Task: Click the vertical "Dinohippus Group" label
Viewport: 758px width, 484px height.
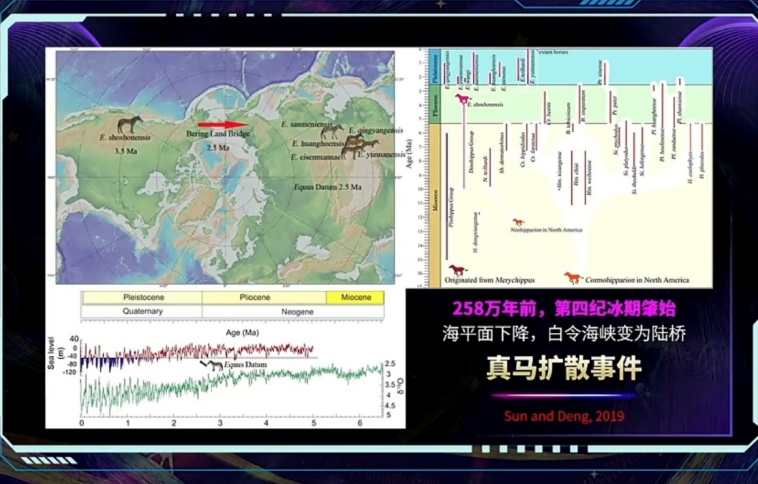Action: (471, 153)
